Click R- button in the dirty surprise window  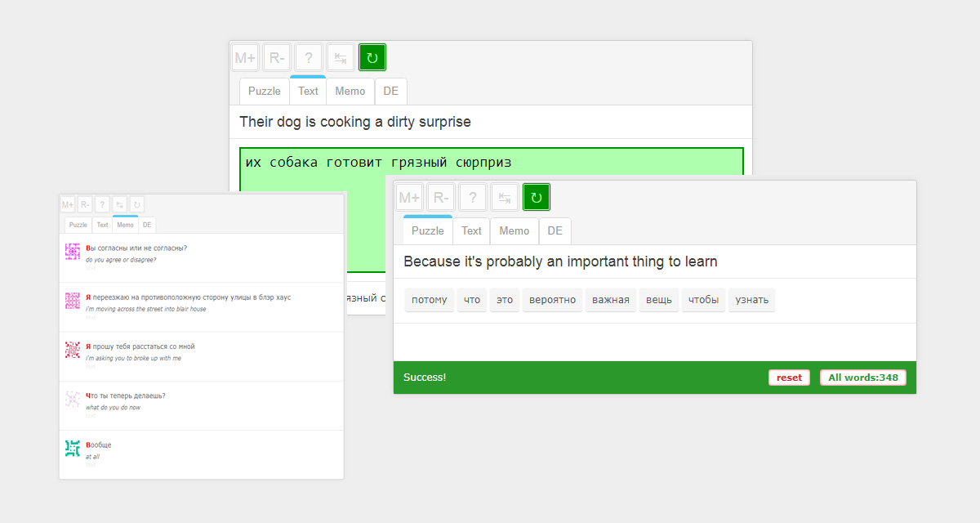pos(277,57)
